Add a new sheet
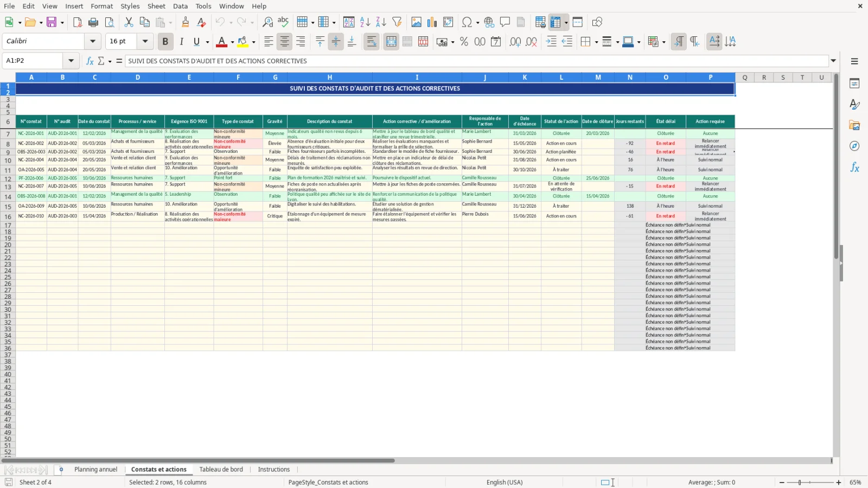The width and height of the screenshot is (868, 488). (61, 470)
